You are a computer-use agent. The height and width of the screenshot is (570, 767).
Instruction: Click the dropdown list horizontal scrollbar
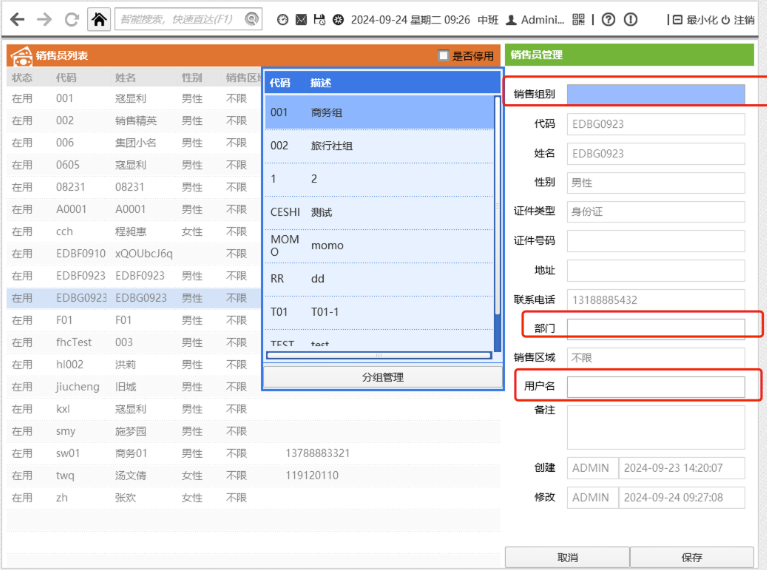379,355
